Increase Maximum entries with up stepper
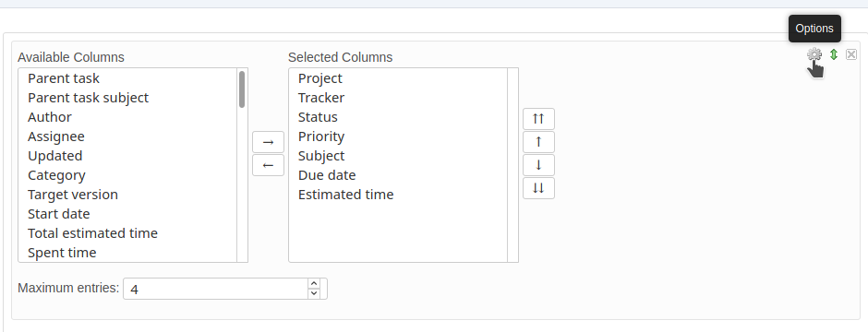 [x=314, y=283]
